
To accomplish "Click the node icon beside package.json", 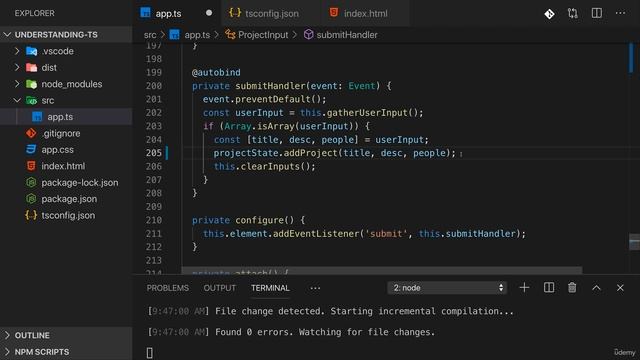I will point(31,199).
